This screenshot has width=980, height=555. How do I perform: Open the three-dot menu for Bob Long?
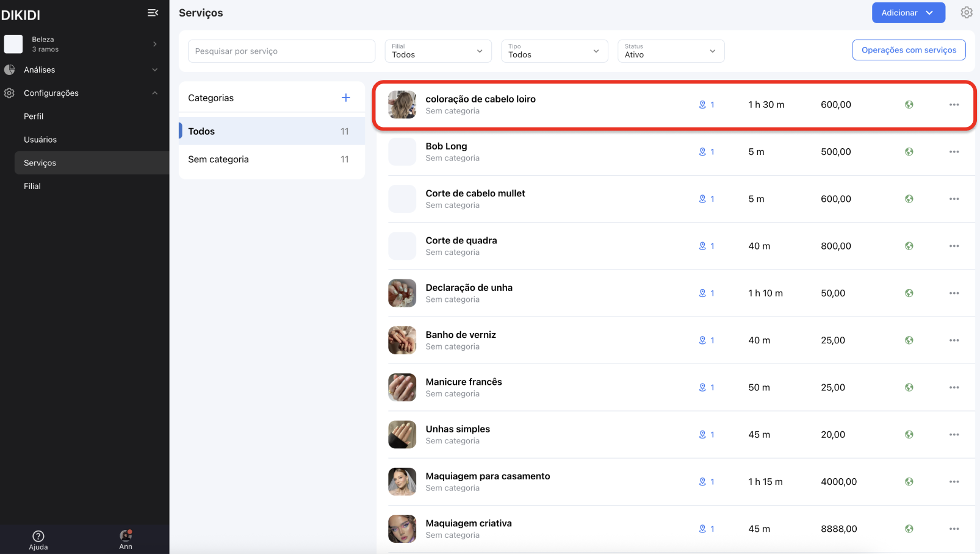(954, 152)
